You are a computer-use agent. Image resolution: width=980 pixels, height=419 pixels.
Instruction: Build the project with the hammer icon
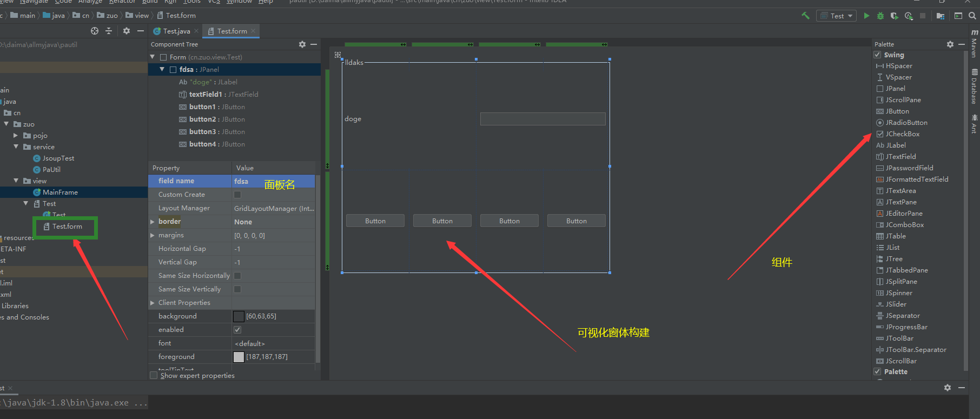[806, 16]
